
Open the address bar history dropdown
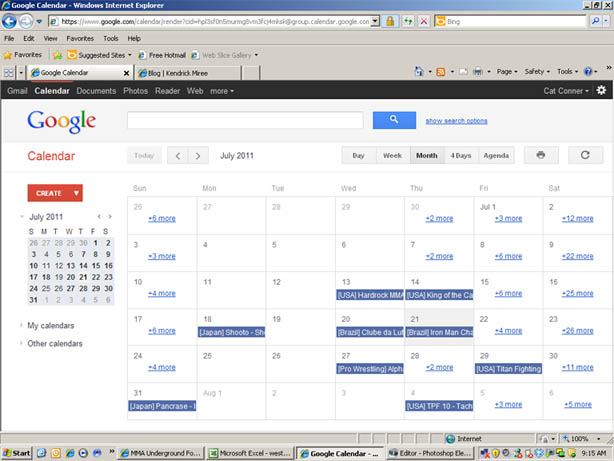tap(375, 21)
